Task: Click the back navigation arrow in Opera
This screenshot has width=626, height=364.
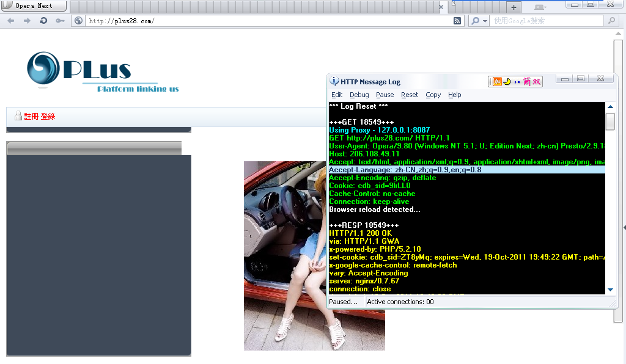Action: coord(10,20)
